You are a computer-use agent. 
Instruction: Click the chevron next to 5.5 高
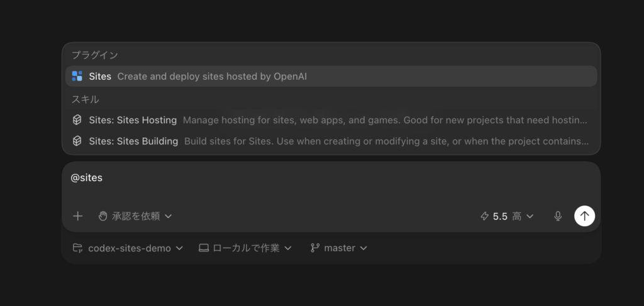(x=530, y=216)
